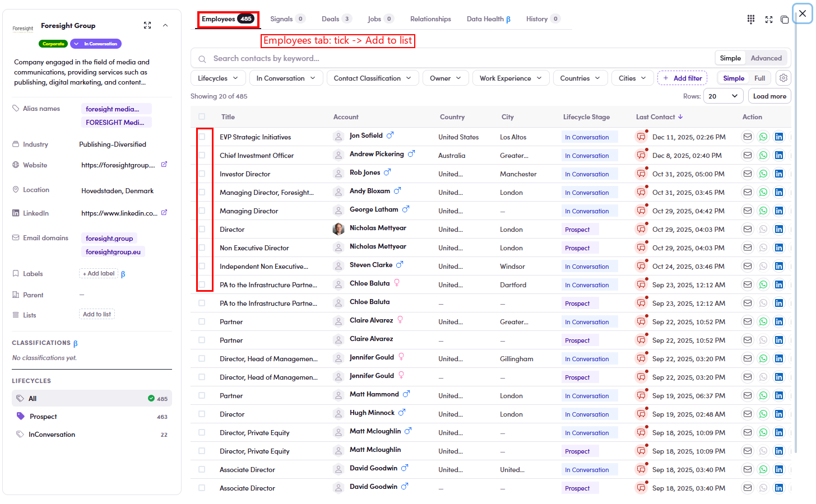Tick checkbox for Independent Non Executive row
The image size is (816, 504).
[202, 266]
